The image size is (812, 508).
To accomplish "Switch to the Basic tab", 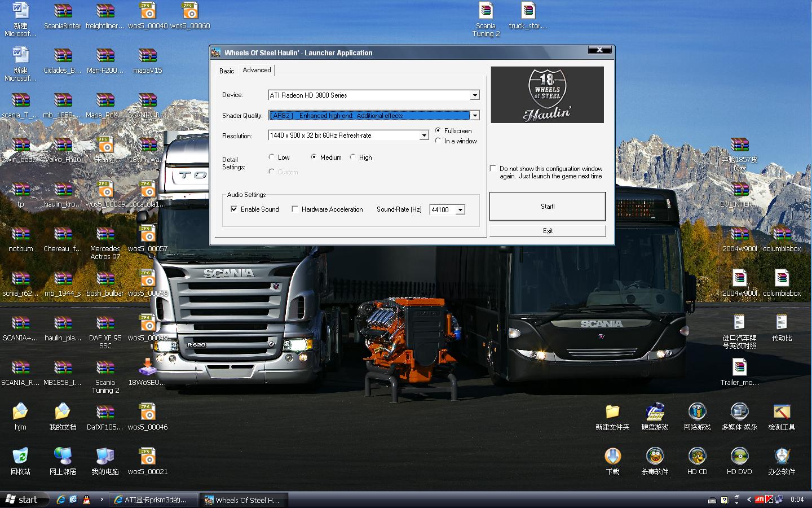I will [227, 71].
